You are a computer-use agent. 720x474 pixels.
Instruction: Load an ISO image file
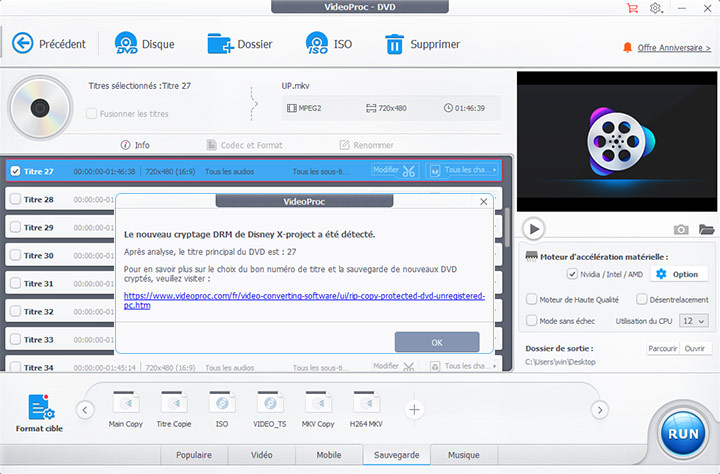[317, 44]
